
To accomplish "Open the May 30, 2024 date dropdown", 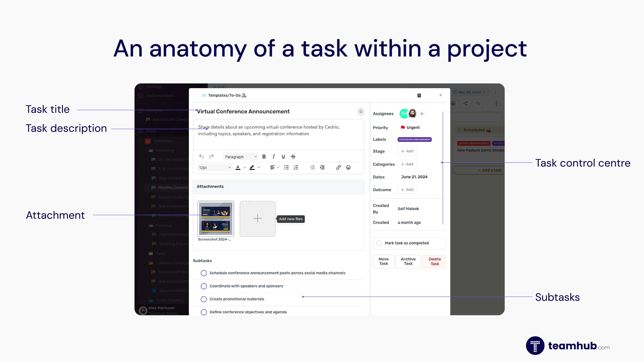I will pos(470,92).
